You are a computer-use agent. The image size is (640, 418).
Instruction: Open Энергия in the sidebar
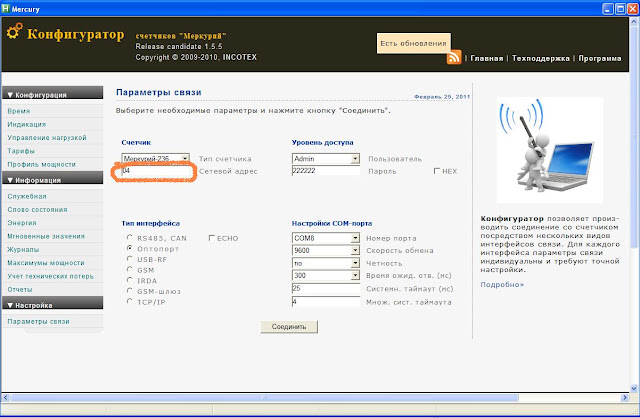[22, 223]
